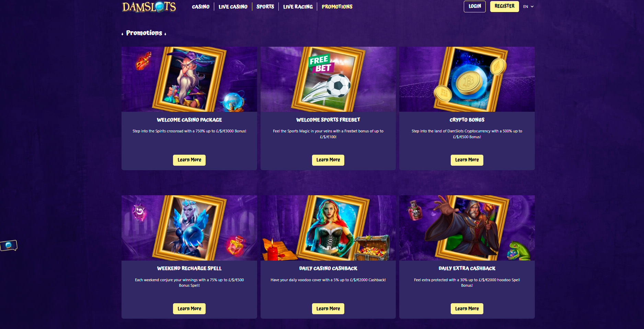Screen dimensions: 644x329
Task: Learn more about Weekend Recharge Spell
Action: click(x=189, y=309)
